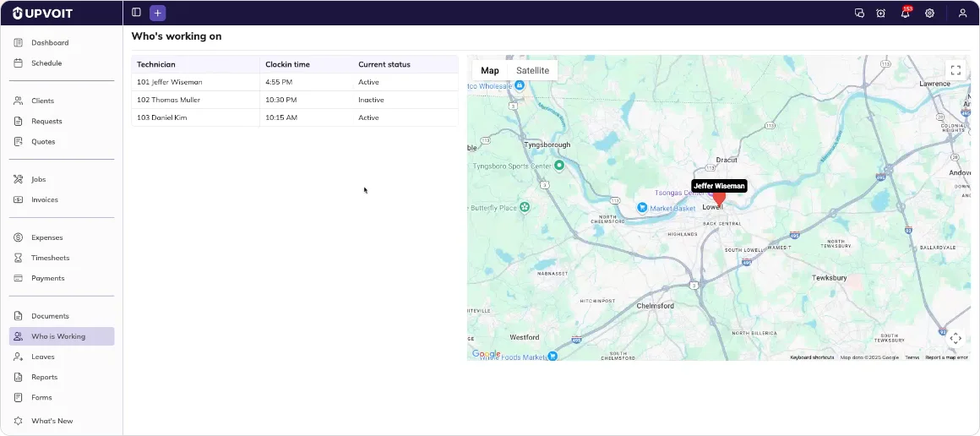This screenshot has height=436, width=980.
Task: Click the Jeffer Wiseman map label
Action: point(720,186)
